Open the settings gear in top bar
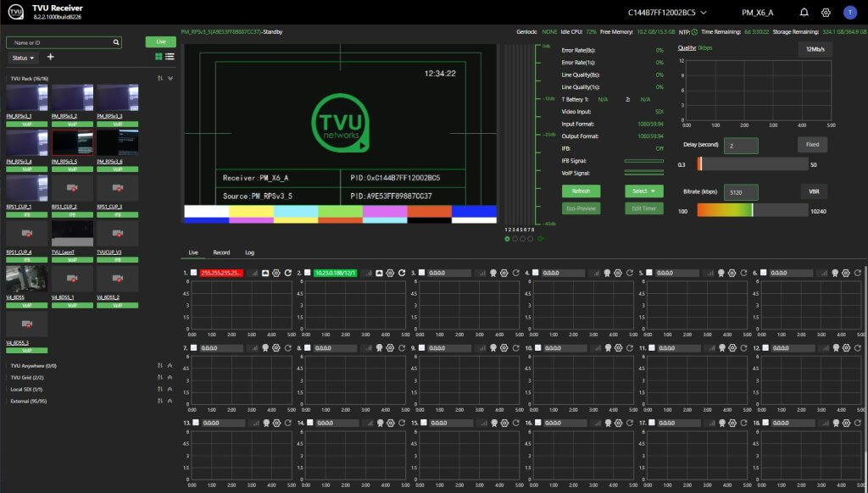The width and height of the screenshot is (868, 493). click(826, 12)
